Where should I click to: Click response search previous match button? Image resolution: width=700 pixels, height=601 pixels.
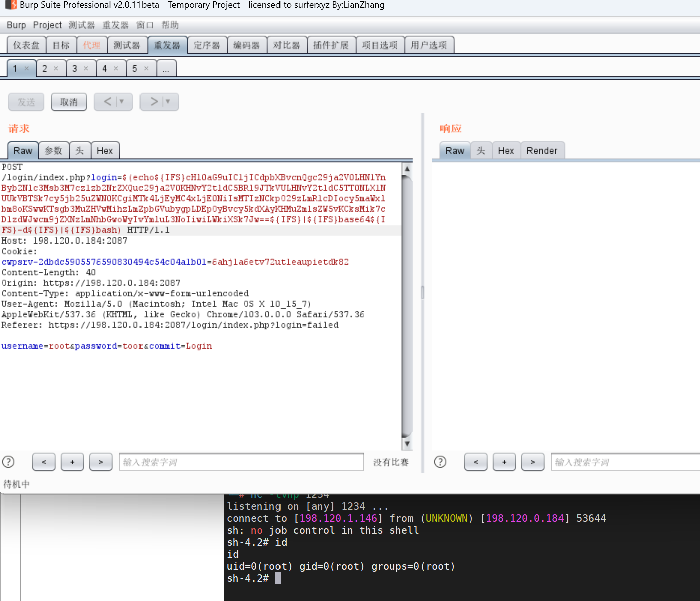click(x=476, y=462)
